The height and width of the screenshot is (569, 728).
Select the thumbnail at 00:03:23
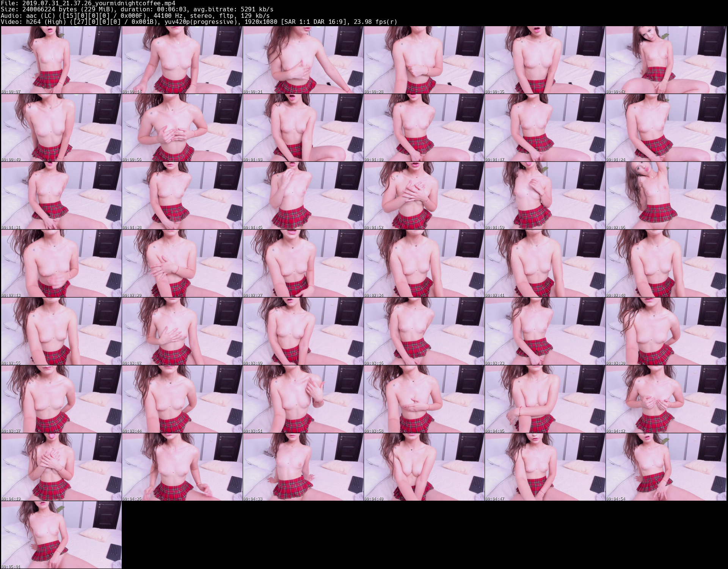pos(545,331)
